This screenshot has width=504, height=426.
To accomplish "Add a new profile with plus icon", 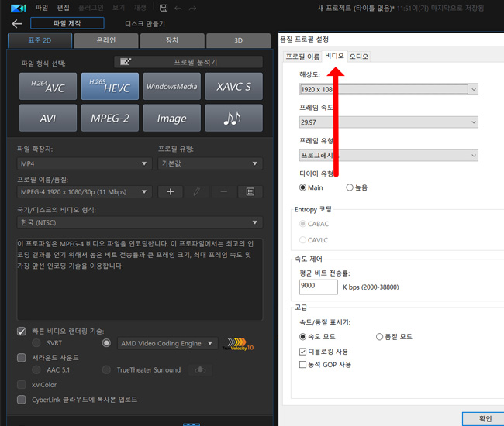I will coord(171,191).
